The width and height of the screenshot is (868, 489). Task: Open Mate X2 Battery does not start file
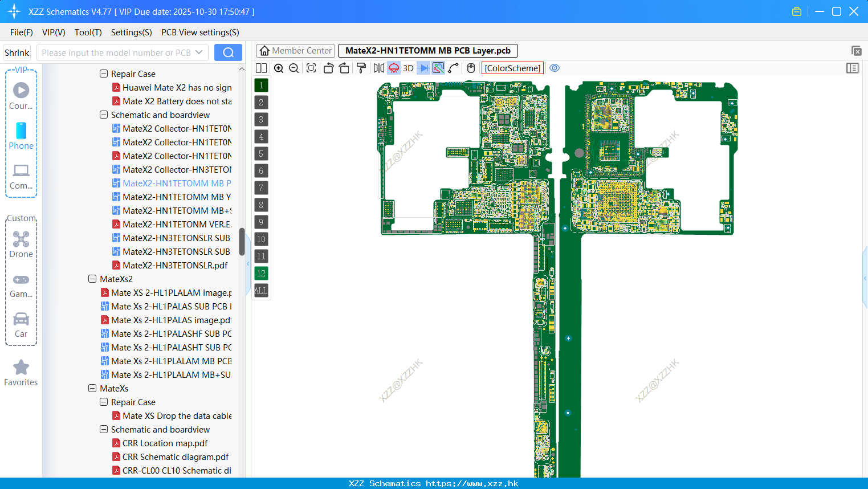coord(172,101)
